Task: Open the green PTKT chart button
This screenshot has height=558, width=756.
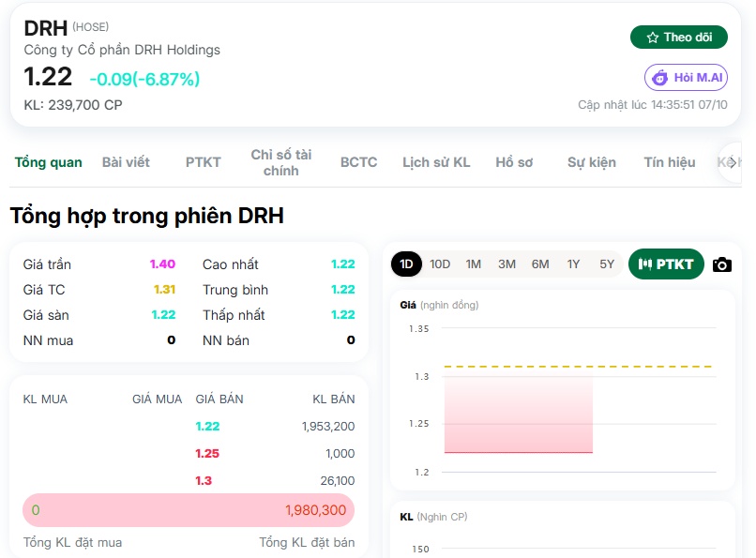Action: (666, 264)
